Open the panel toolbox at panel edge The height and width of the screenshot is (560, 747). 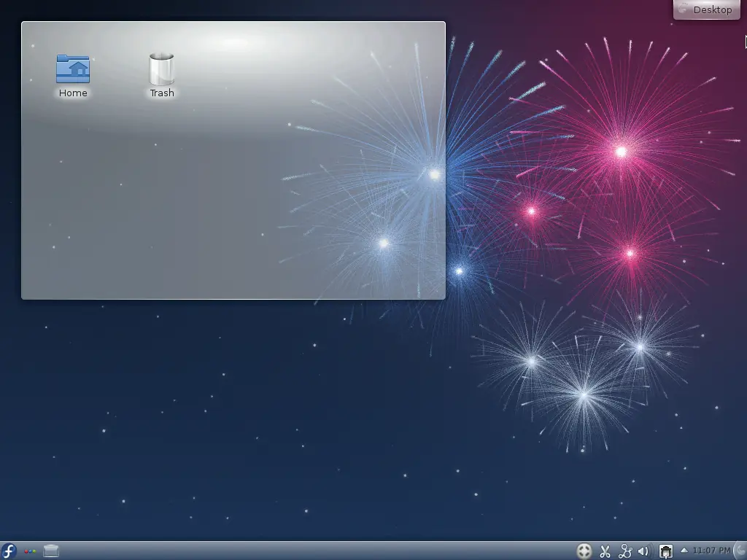[x=741, y=551]
